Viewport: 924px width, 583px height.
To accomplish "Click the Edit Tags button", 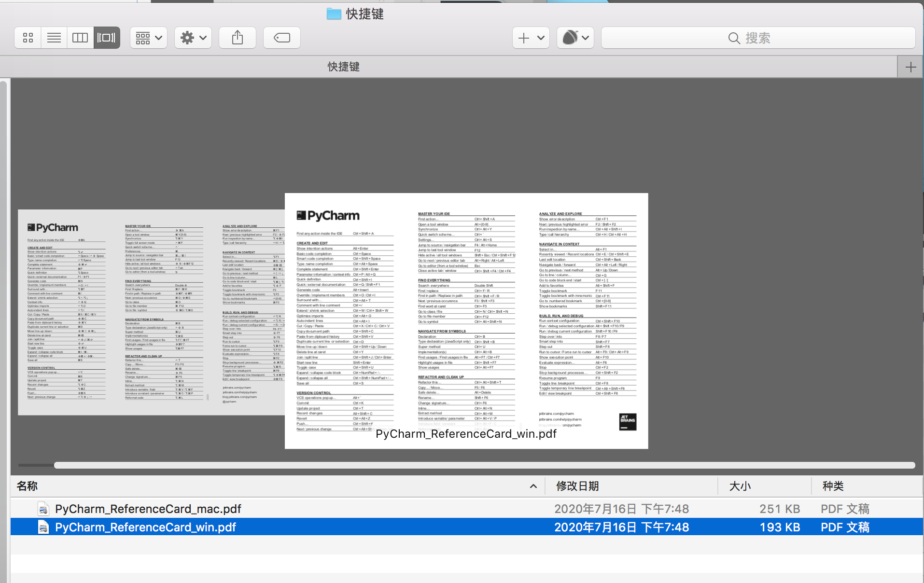I will [x=282, y=38].
